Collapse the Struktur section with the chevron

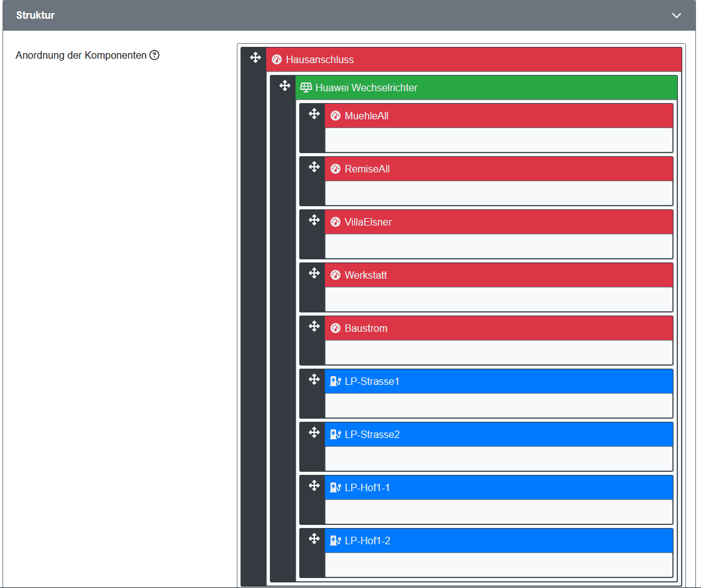pyautogui.click(x=677, y=15)
